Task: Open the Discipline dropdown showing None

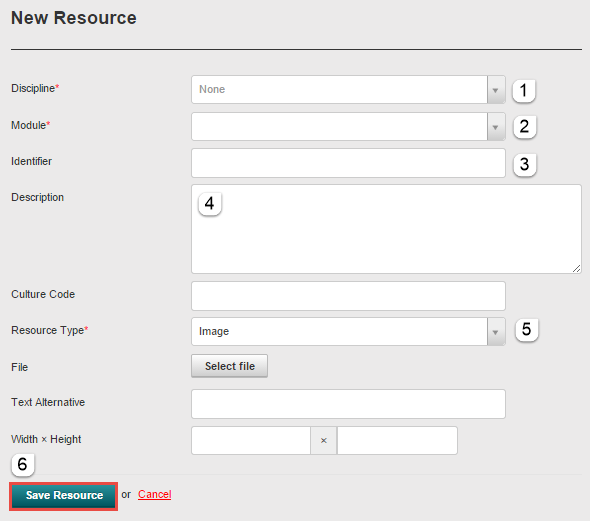Action: (x=348, y=90)
